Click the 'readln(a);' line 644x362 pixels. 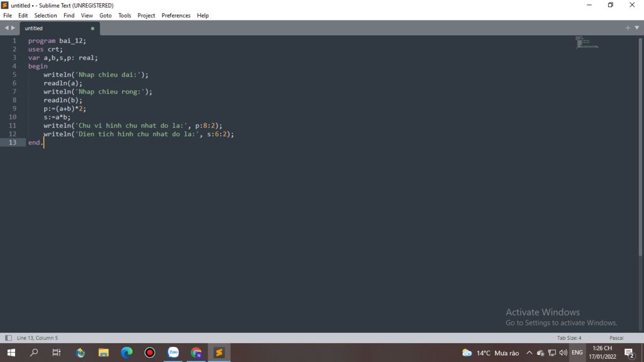(x=63, y=84)
